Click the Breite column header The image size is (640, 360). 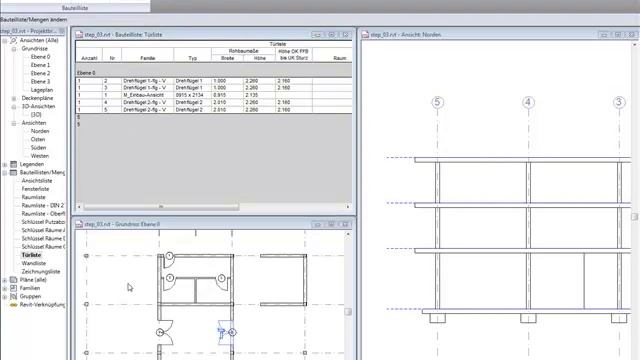tap(227, 58)
